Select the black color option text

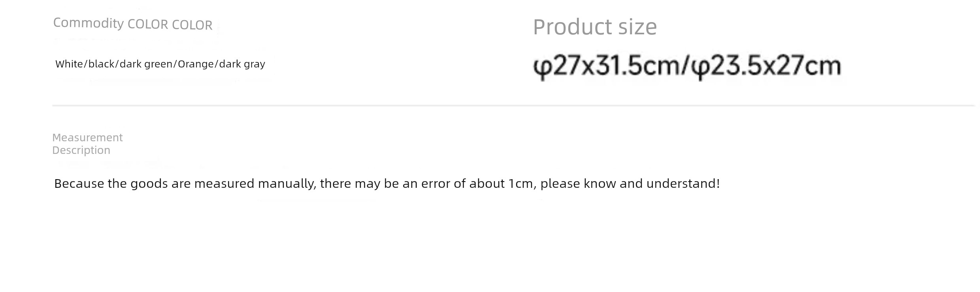point(101,64)
